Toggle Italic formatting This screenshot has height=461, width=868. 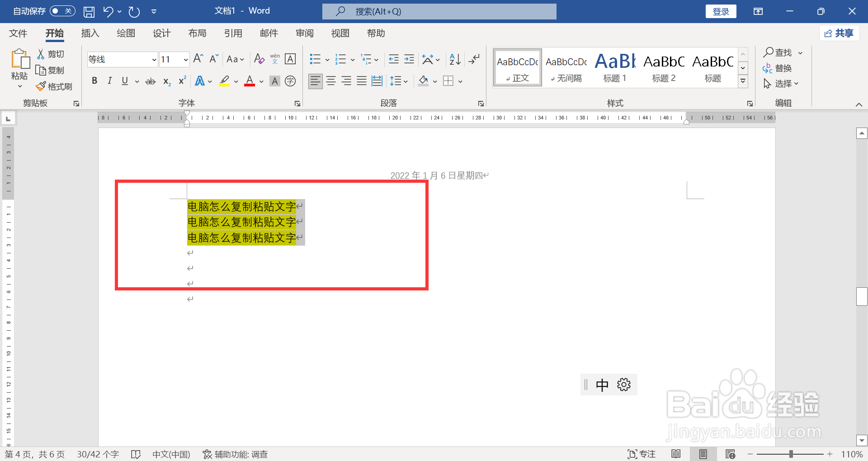[109, 81]
